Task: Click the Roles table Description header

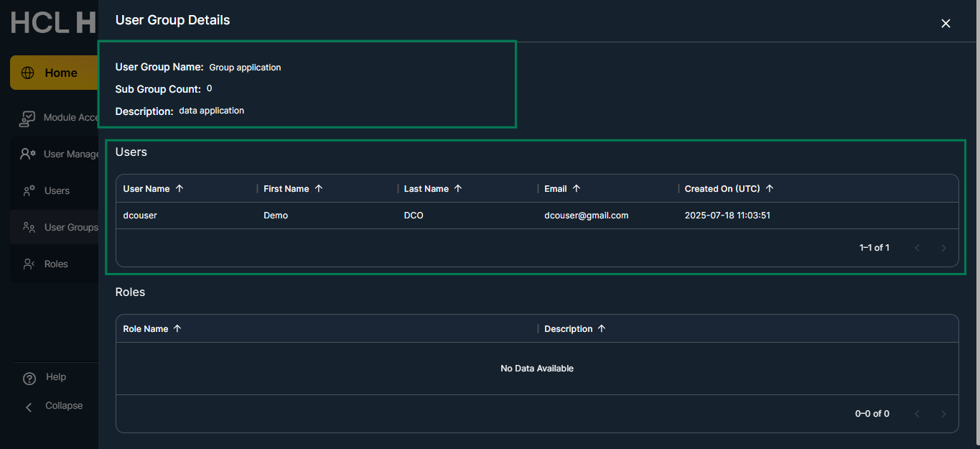Action: tap(569, 329)
